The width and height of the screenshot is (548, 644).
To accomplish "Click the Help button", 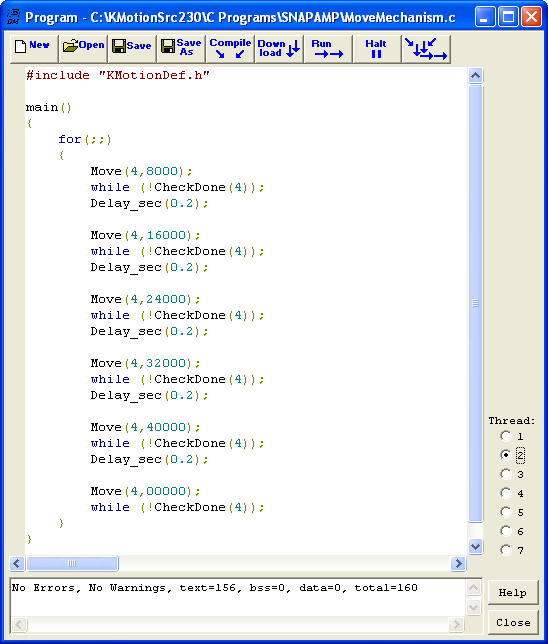I will (513, 593).
